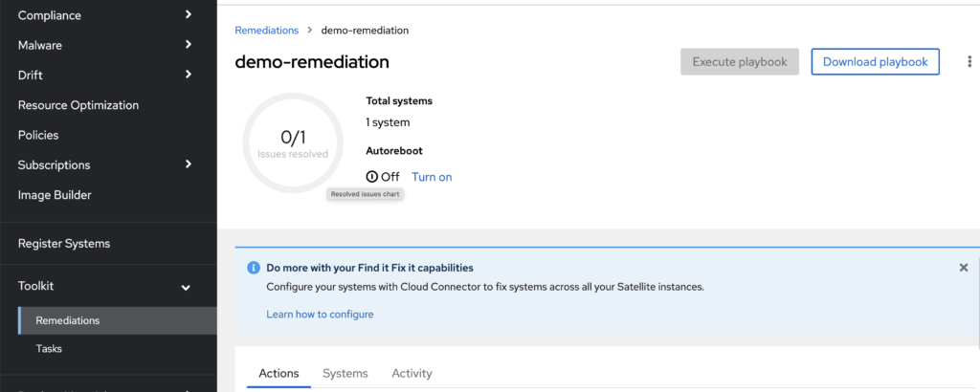Click the breadcrumb separator chevron

(310, 30)
